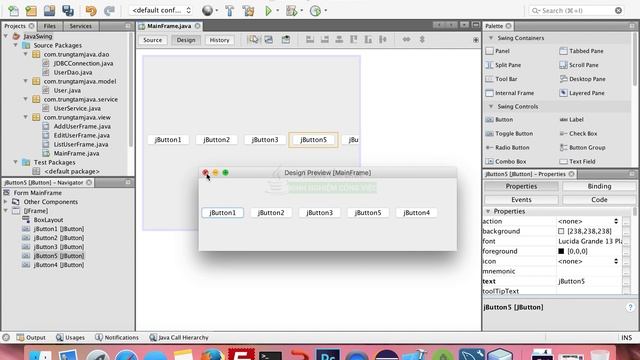Image resolution: width=640 pixels, height=360 pixels.
Task: Select Radio Button in Palette
Action: click(x=507, y=147)
